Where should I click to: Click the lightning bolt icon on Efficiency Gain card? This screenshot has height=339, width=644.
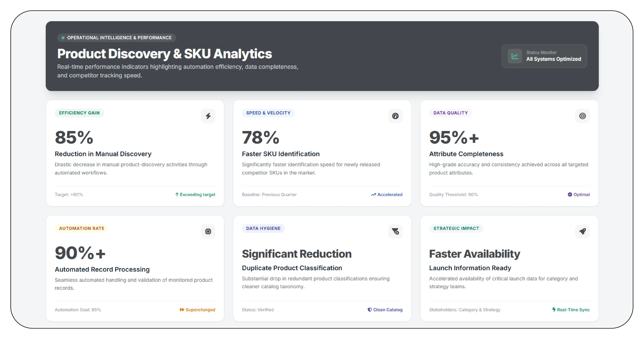(208, 116)
